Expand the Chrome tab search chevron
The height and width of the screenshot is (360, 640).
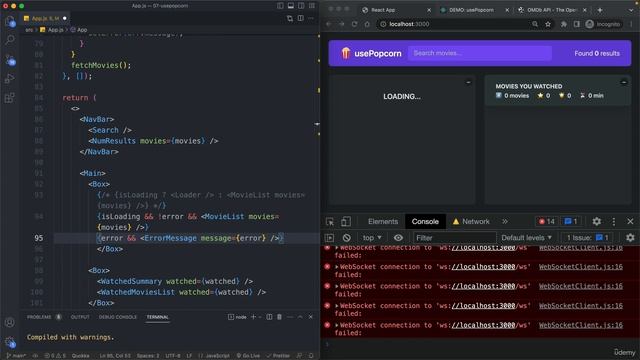coord(631,10)
